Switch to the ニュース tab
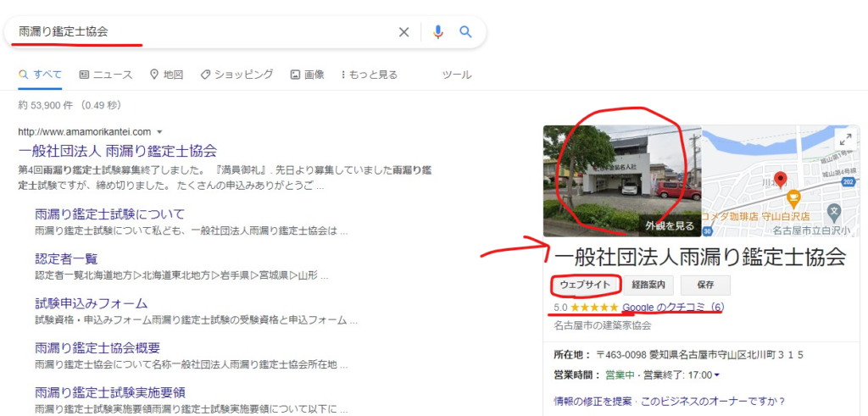The height and width of the screenshot is (416, 868). 106,75
